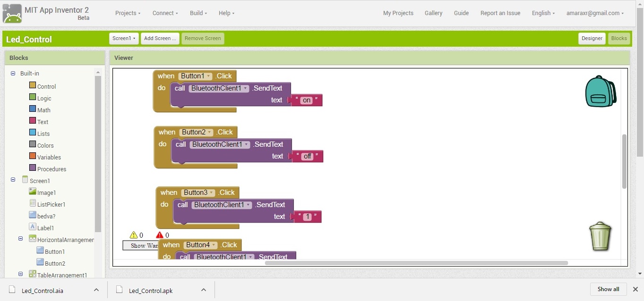The width and height of the screenshot is (644, 301).
Task: Select the Math blocks color icon
Action: [x=33, y=109]
